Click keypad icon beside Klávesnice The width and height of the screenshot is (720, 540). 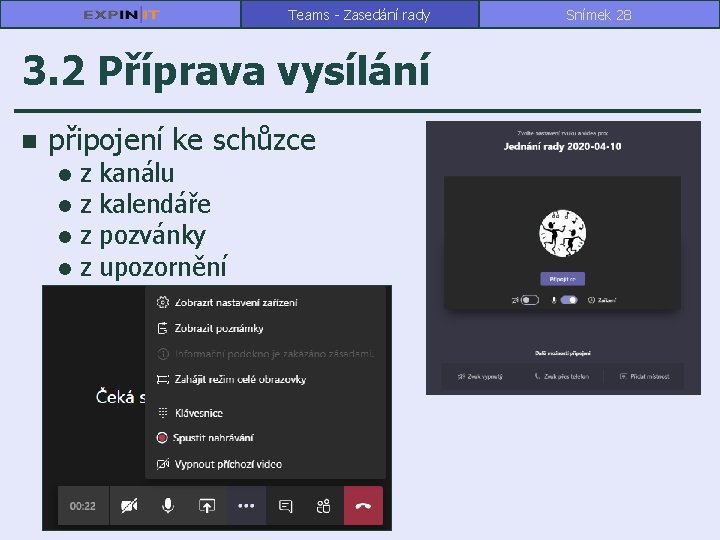163,413
